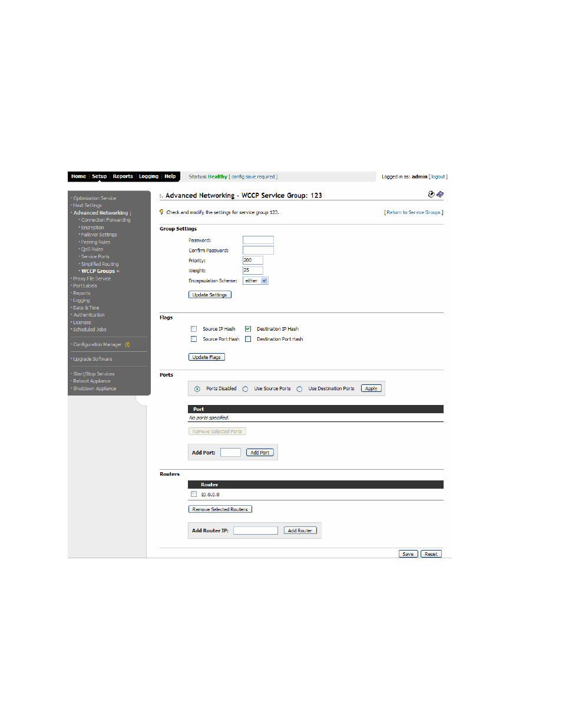
Task: Open Simplified Routing in the sidebar
Action: click(x=100, y=264)
